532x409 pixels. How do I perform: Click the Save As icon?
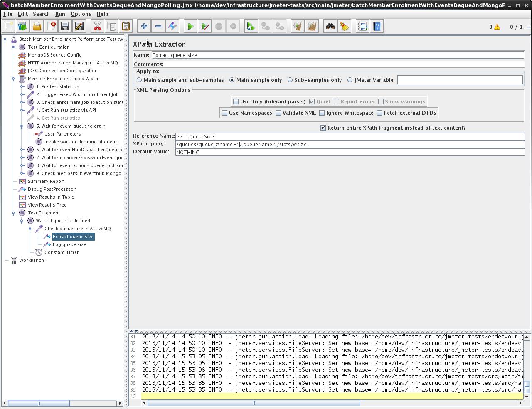(x=79, y=27)
